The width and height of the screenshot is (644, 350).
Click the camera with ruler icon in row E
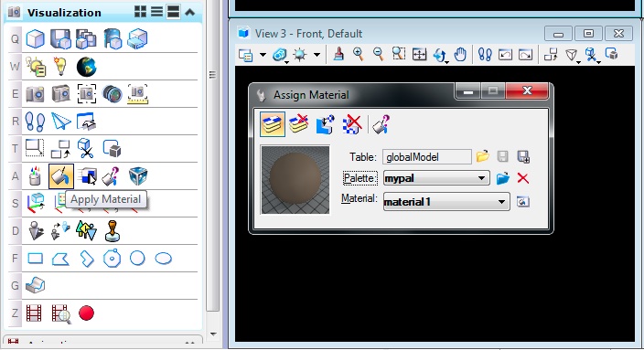(x=138, y=94)
